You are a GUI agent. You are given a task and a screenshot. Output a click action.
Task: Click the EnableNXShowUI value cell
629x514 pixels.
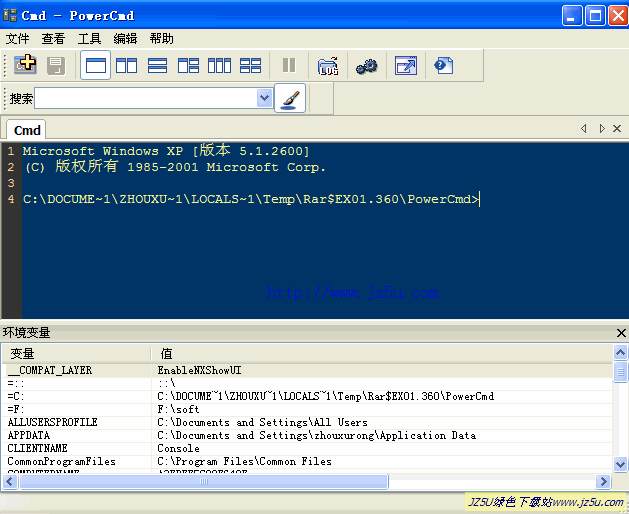[199, 370]
